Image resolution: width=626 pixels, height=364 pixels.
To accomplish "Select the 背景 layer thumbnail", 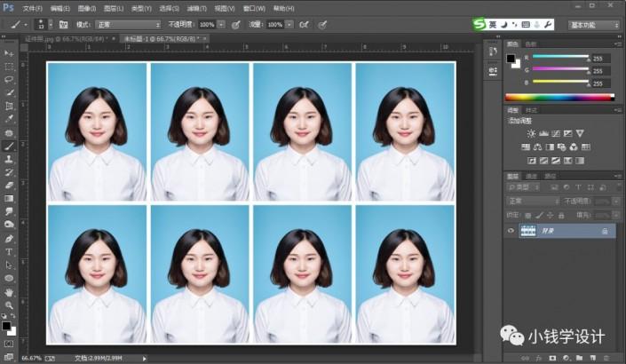I will pos(527,231).
